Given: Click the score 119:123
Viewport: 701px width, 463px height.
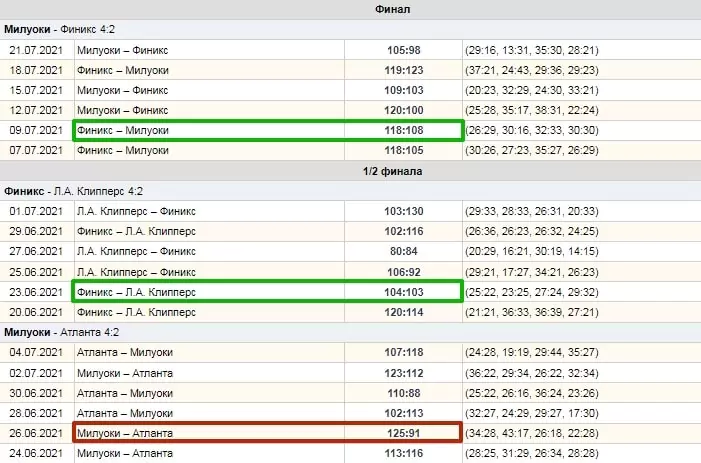Looking at the screenshot, I should [x=404, y=70].
